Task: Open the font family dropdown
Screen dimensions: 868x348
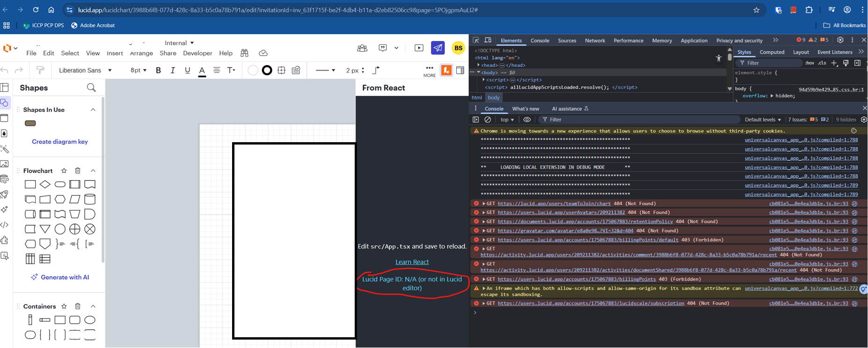Action: (x=85, y=70)
